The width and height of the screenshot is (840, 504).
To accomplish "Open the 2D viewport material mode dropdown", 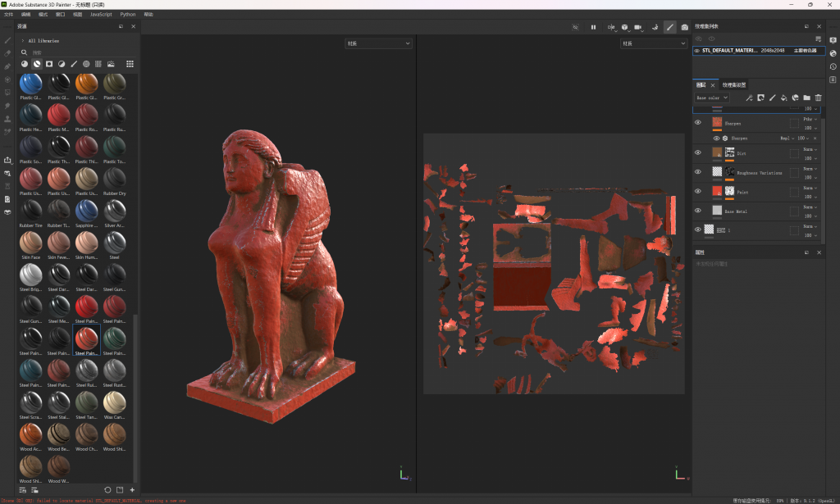I will tap(654, 43).
